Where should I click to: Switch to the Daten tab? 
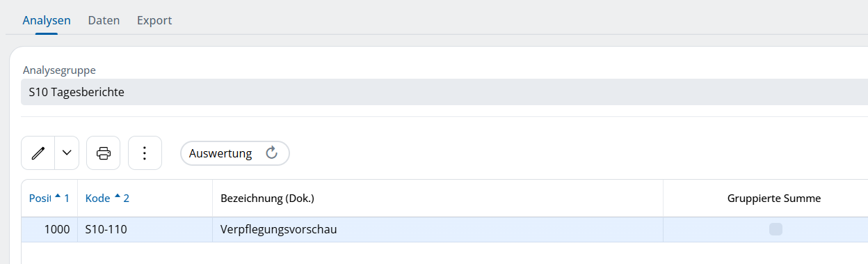[x=104, y=20]
